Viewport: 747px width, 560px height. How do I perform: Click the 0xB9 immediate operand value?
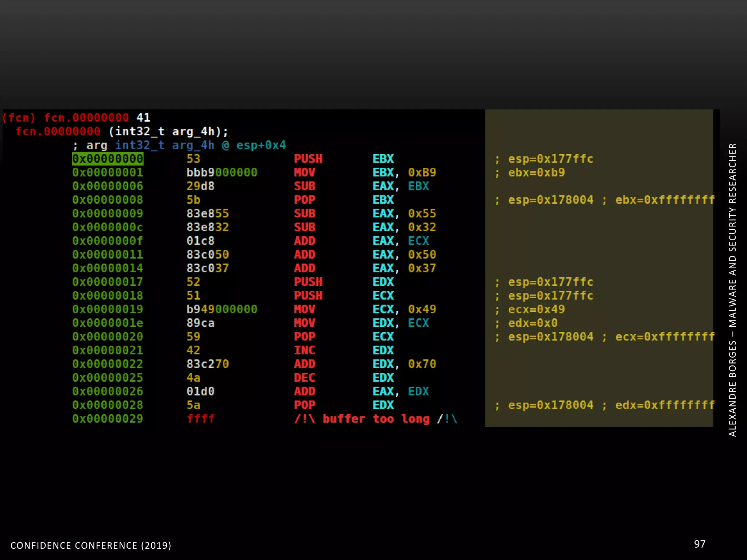click(422, 172)
